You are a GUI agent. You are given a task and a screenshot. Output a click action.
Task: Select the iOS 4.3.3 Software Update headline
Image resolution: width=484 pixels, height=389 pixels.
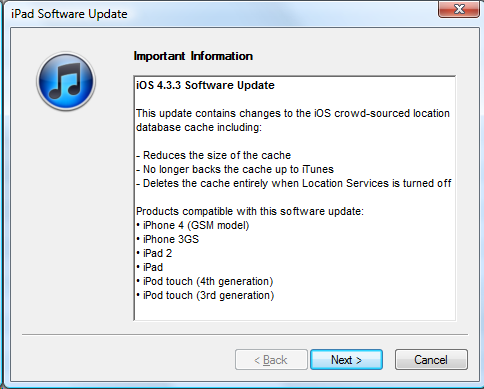(x=205, y=85)
